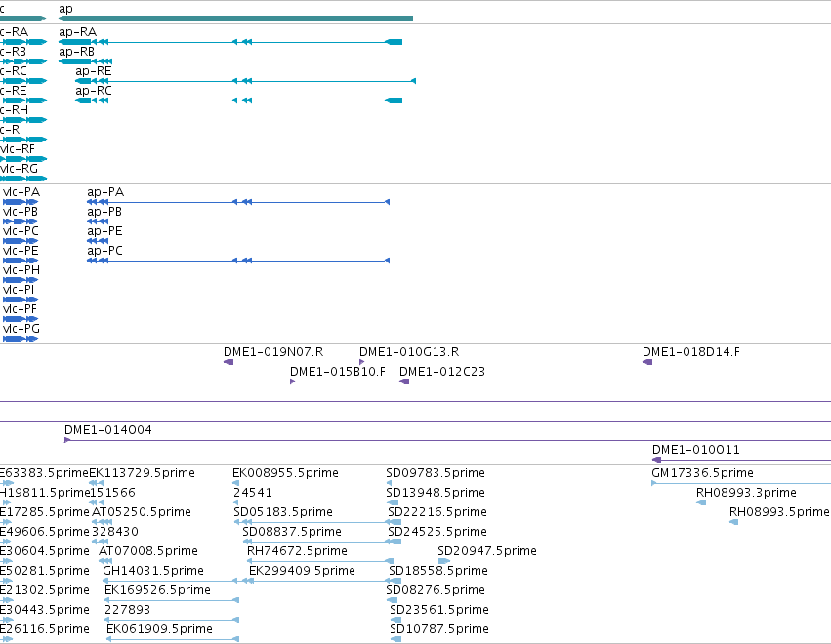Viewport: 831px width, 644px height.
Task: Click the RH08993.5prime EST label
Action: click(779, 512)
